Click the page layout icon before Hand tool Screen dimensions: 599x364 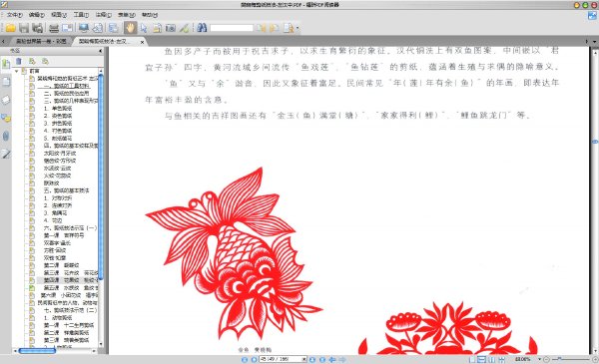(113, 28)
